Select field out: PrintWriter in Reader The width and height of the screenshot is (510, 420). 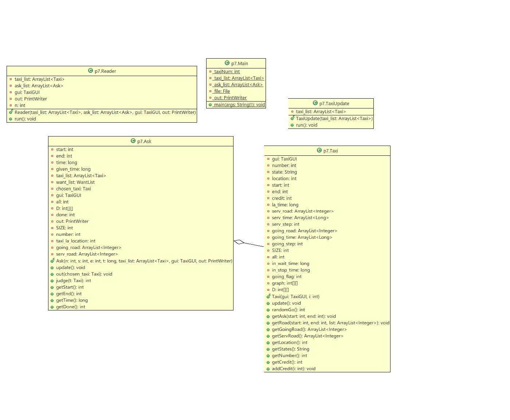click(31, 99)
